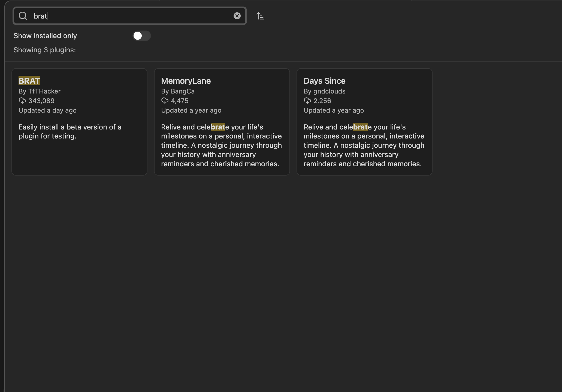This screenshot has width=562, height=392.
Task: Select the MemoryLane card description text
Action: 221,145
